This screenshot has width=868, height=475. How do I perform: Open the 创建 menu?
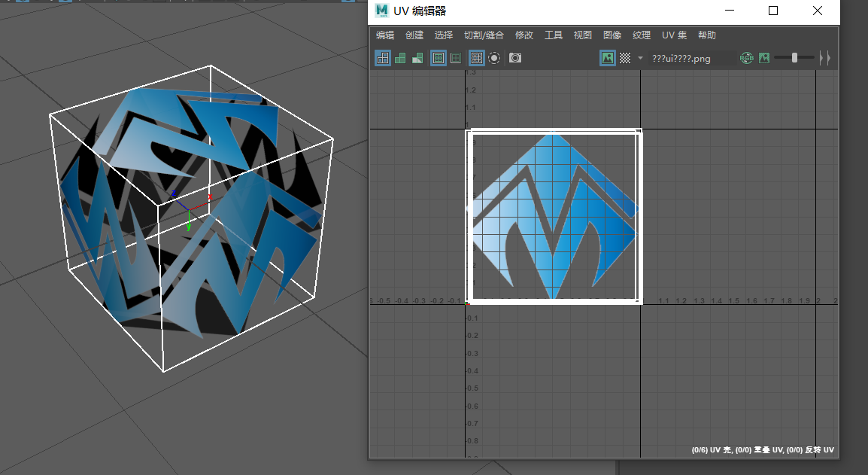click(x=414, y=35)
